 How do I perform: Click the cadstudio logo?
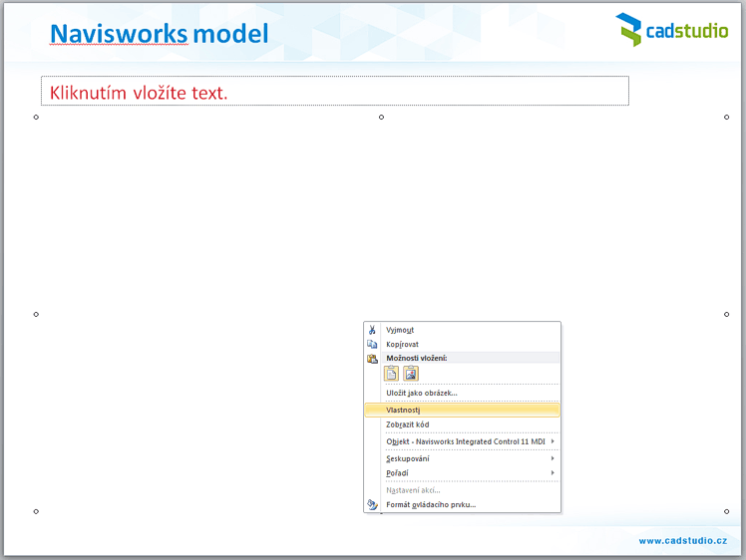coord(671,30)
